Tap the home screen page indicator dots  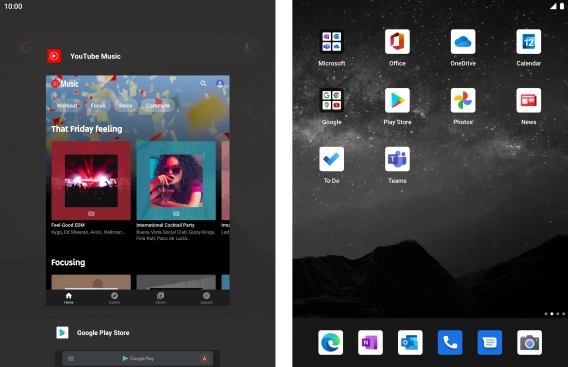555,314
